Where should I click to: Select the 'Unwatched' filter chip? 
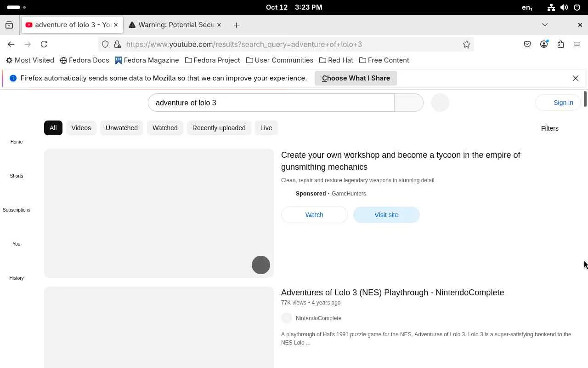122,128
